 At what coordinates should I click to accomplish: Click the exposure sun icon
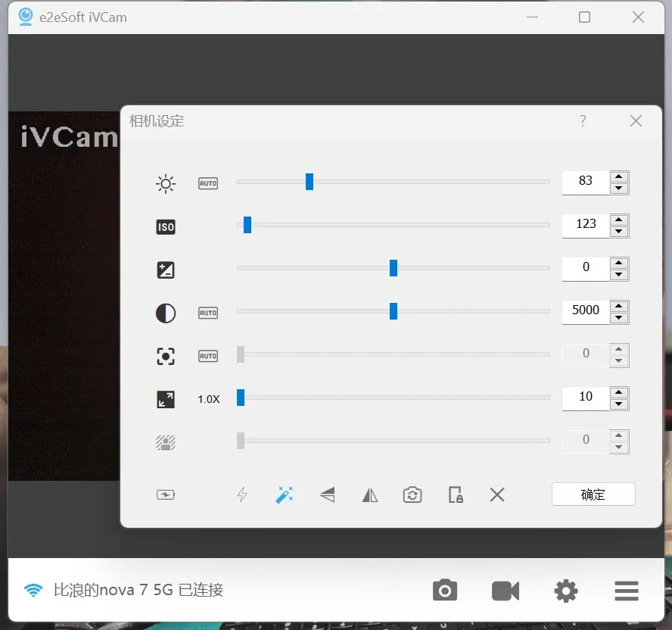[166, 183]
